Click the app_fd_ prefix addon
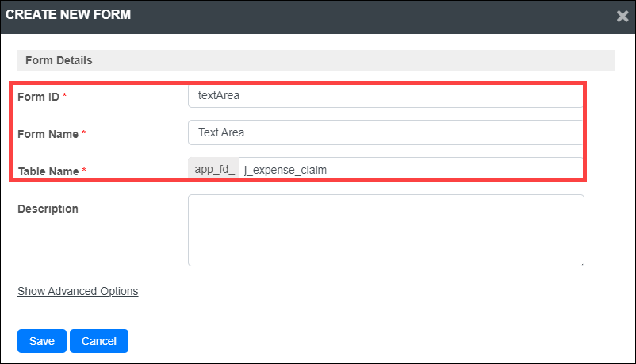This screenshot has height=364, width=636. pos(214,170)
